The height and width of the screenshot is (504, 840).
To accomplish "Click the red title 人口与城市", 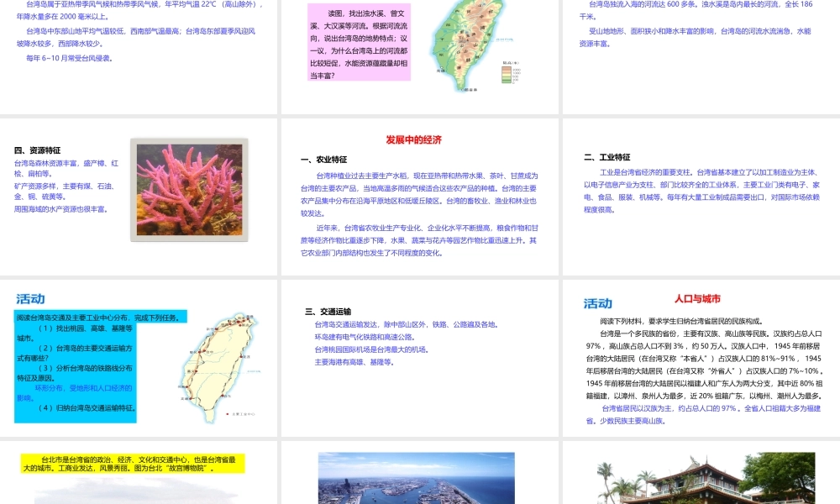I will pyautogui.click(x=697, y=299).
